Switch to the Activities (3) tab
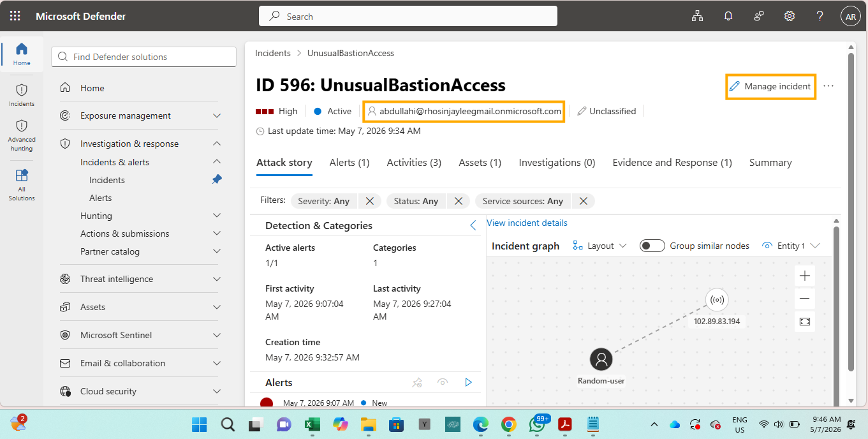The height and width of the screenshot is (439, 868). (x=414, y=163)
